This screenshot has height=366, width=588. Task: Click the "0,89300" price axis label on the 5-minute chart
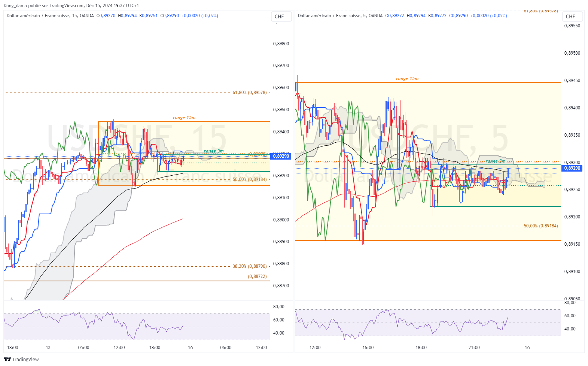click(x=572, y=163)
